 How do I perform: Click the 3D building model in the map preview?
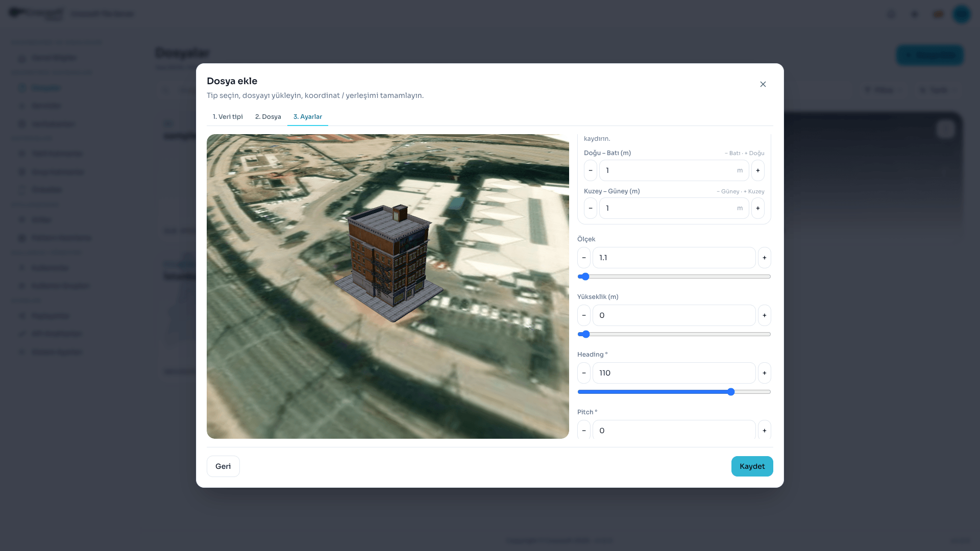tap(389, 263)
